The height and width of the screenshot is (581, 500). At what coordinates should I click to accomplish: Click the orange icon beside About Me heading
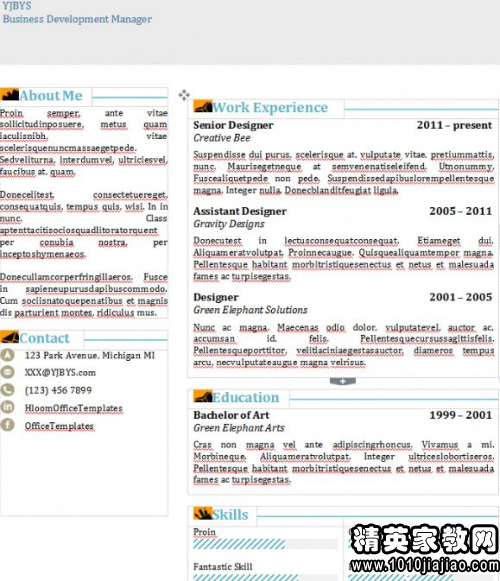(10, 95)
